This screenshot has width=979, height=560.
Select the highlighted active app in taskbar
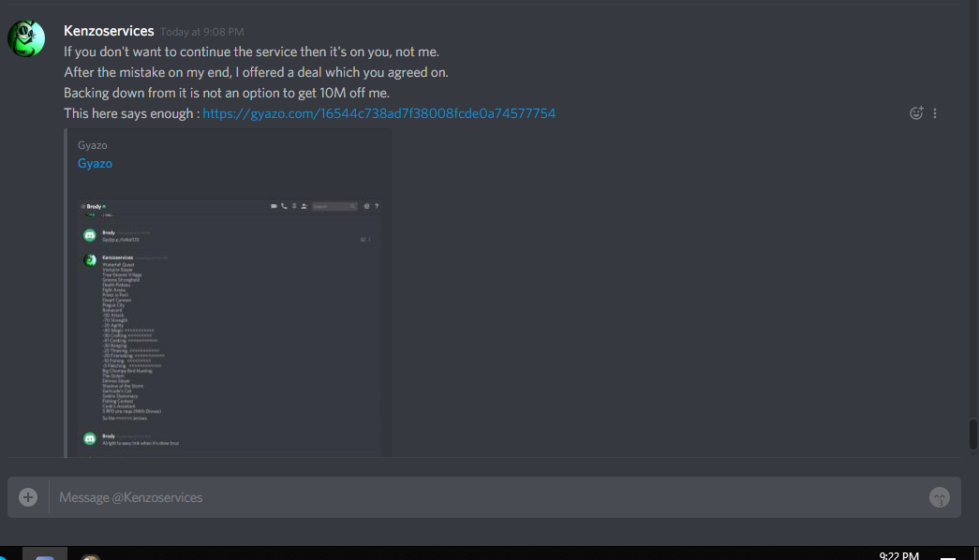(x=45, y=553)
